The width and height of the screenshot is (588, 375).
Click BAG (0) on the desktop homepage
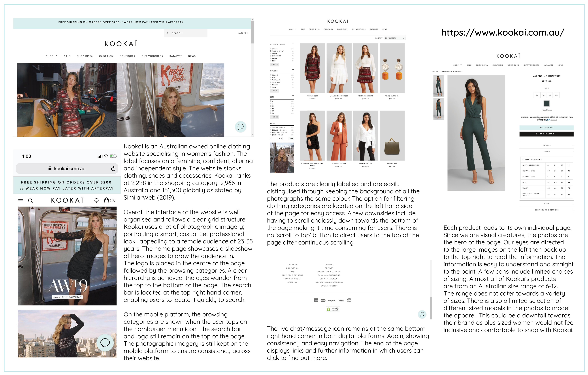tap(243, 33)
